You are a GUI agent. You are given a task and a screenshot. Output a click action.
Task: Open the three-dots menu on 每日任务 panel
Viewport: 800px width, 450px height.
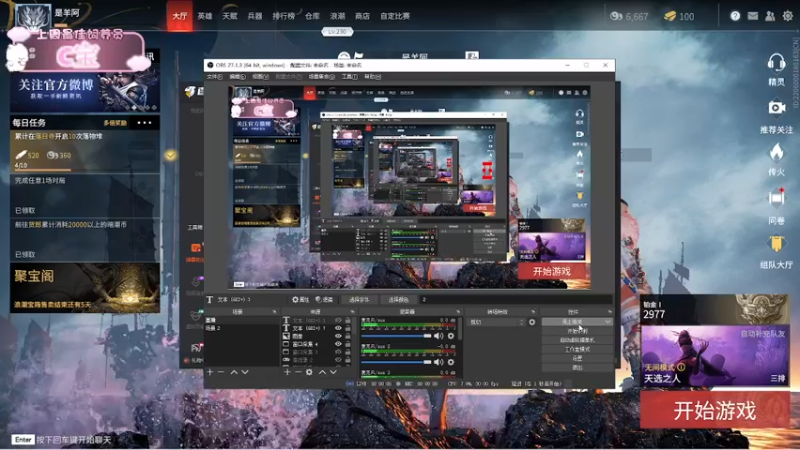click(x=144, y=123)
